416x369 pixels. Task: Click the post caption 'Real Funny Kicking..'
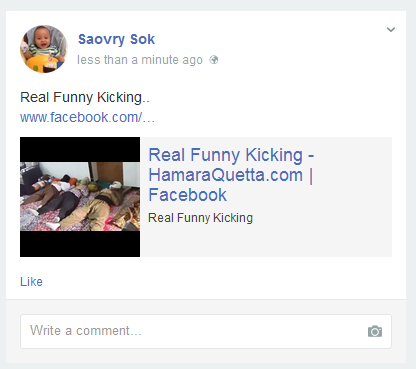click(x=85, y=97)
